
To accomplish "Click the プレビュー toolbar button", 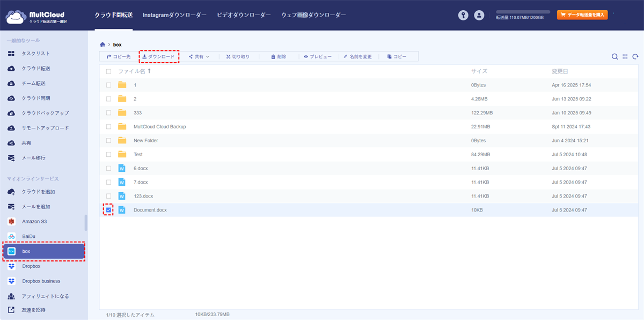I will [318, 56].
